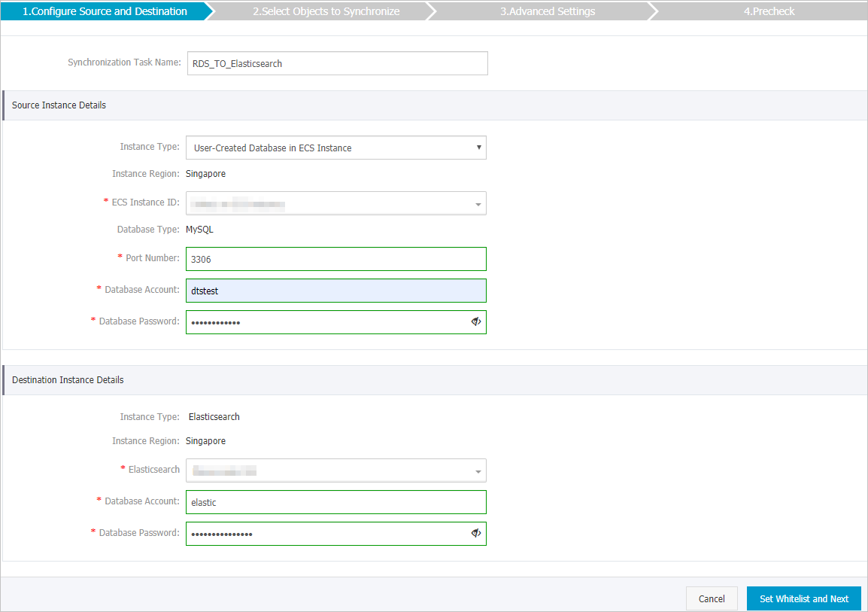
Task: Focus the source Database Password field
Action: 336,322
